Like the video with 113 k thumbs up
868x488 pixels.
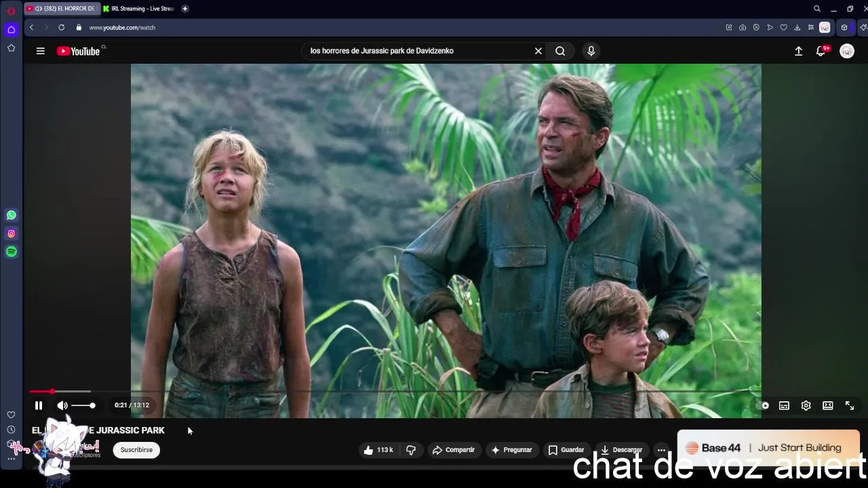[378, 450]
